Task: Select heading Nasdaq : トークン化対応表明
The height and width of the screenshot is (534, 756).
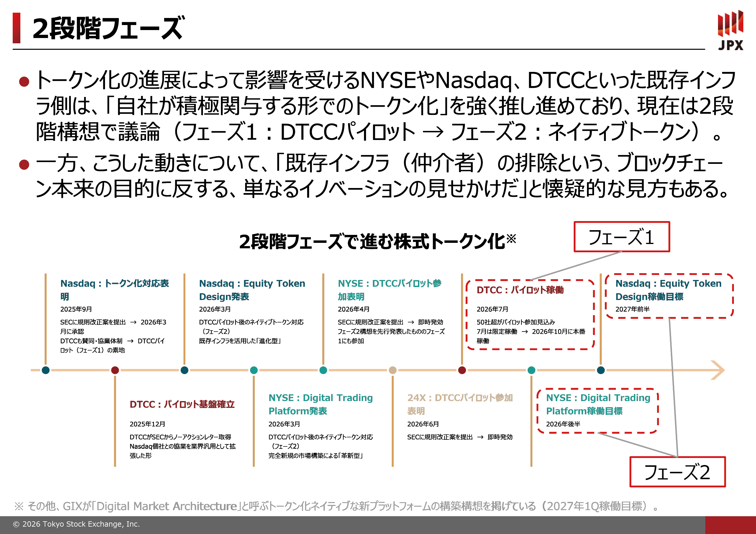Action: pos(114,290)
